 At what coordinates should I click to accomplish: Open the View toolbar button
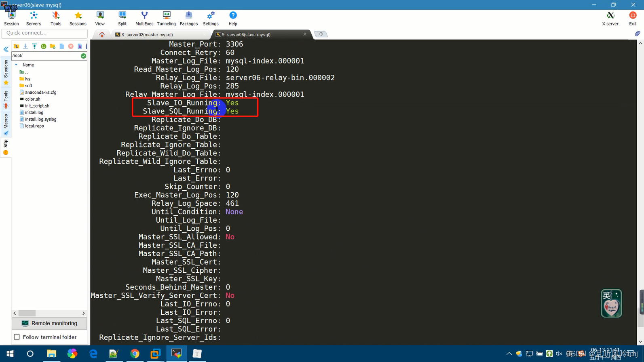(x=100, y=19)
